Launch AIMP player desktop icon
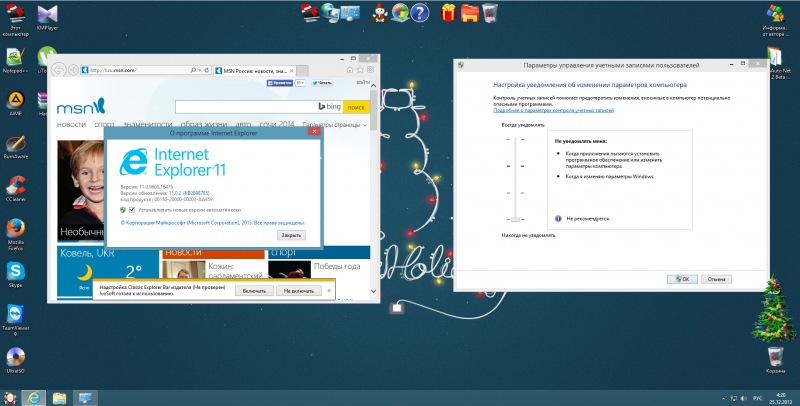Viewport: 800px width, 406px height. [x=15, y=104]
